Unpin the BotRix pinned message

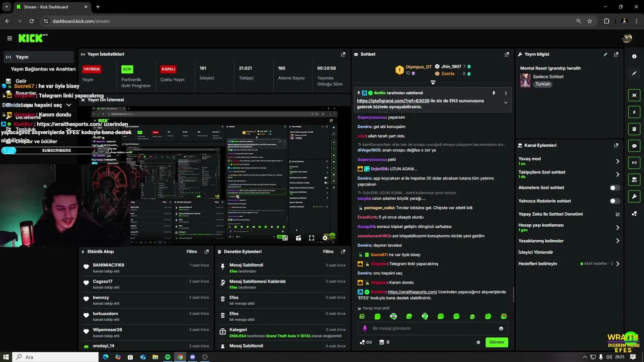pyautogui.click(x=494, y=93)
